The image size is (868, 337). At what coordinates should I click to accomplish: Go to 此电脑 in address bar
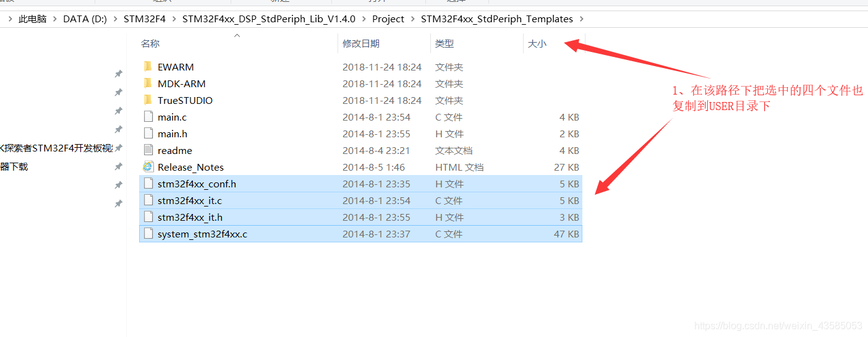coord(33,19)
